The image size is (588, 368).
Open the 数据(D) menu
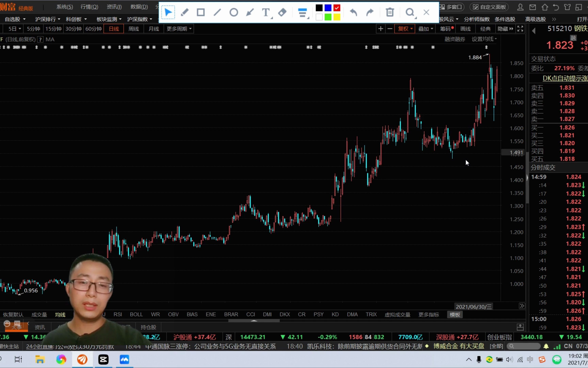pyautogui.click(x=139, y=7)
